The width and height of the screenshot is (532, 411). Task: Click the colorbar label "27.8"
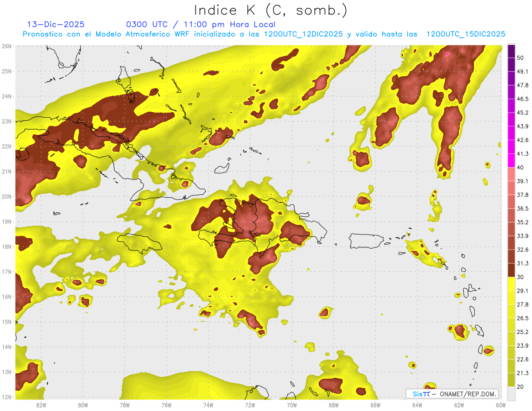coord(523,305)
